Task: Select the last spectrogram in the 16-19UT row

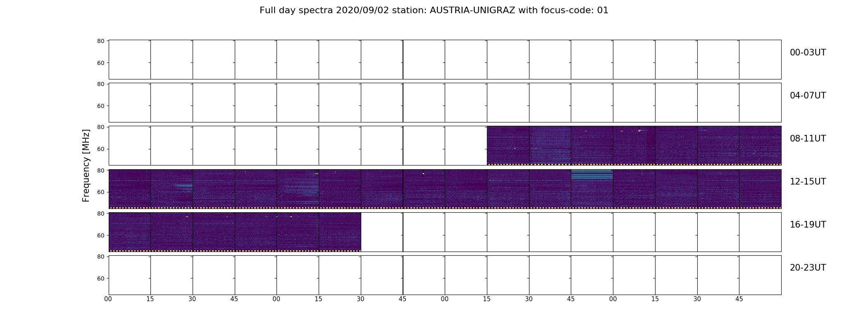Action: click(340, 232)
